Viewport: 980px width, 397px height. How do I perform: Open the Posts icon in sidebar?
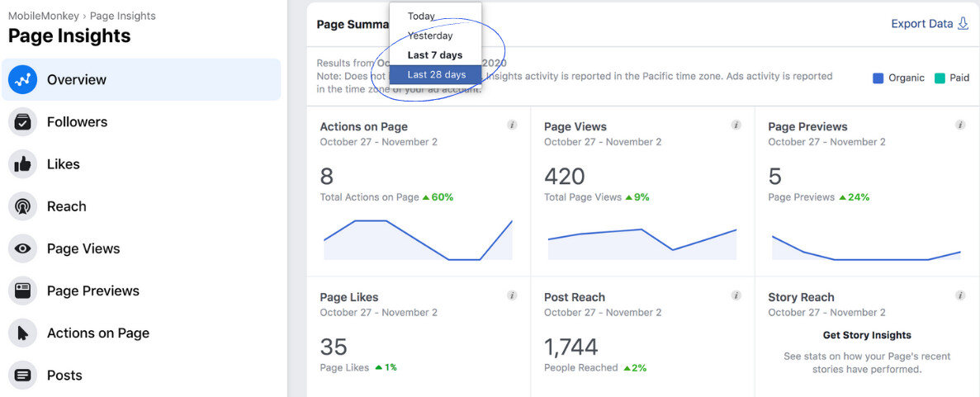click(22, 375)
